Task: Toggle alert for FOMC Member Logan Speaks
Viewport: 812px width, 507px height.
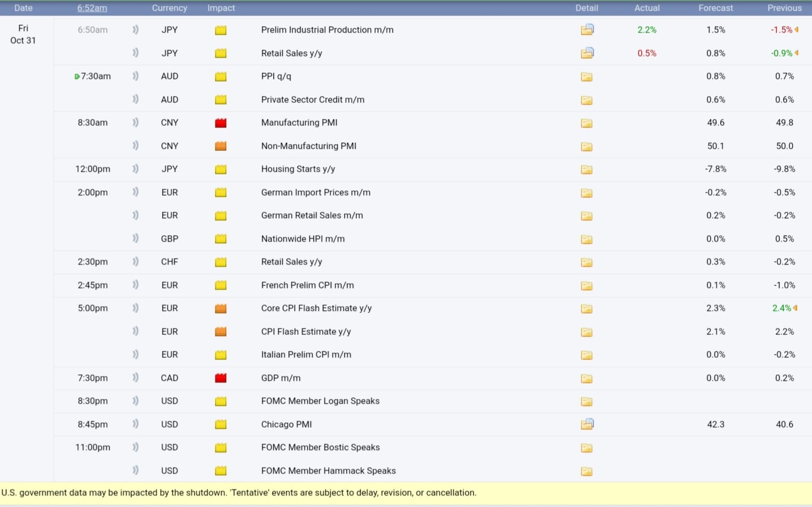Action: (x=136, y=401)
